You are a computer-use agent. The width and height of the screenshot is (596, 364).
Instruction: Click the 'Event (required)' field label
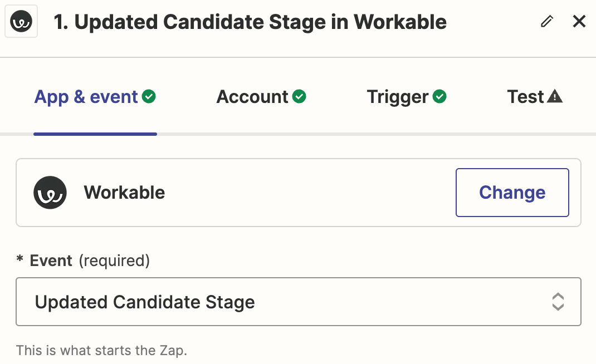coord(82,260)
